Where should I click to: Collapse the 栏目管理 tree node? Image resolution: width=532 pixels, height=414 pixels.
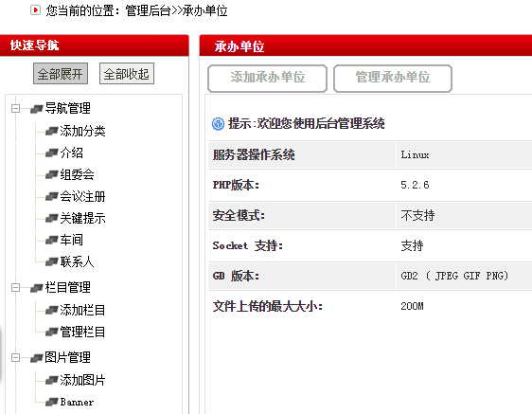15,288
